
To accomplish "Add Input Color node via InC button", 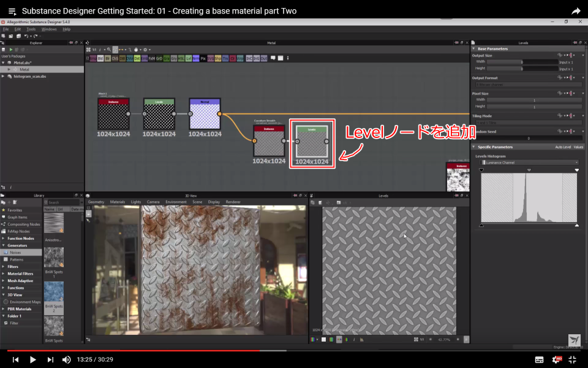I will [249, 58].
